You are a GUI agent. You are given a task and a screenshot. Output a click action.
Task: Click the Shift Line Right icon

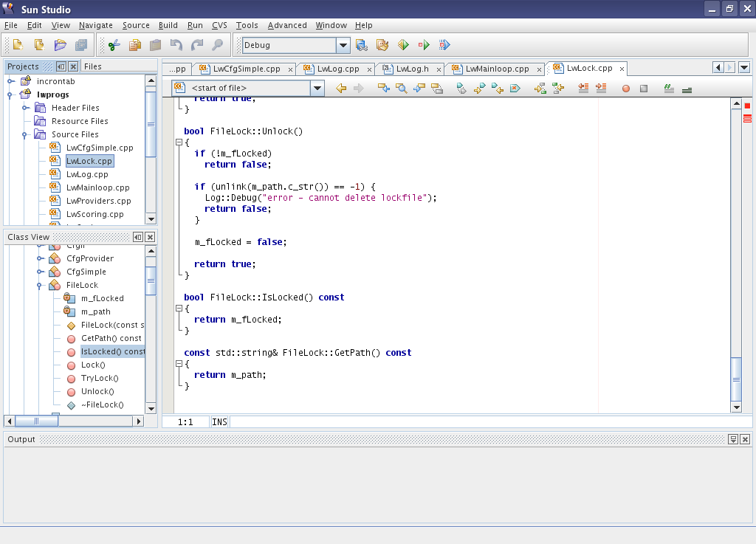(601, 88)
